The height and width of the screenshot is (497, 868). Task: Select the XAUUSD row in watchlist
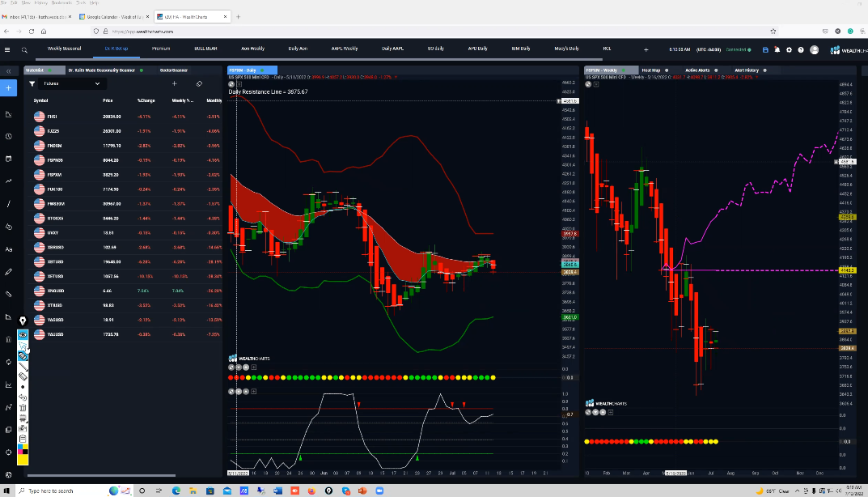click(x=126, y=334)
